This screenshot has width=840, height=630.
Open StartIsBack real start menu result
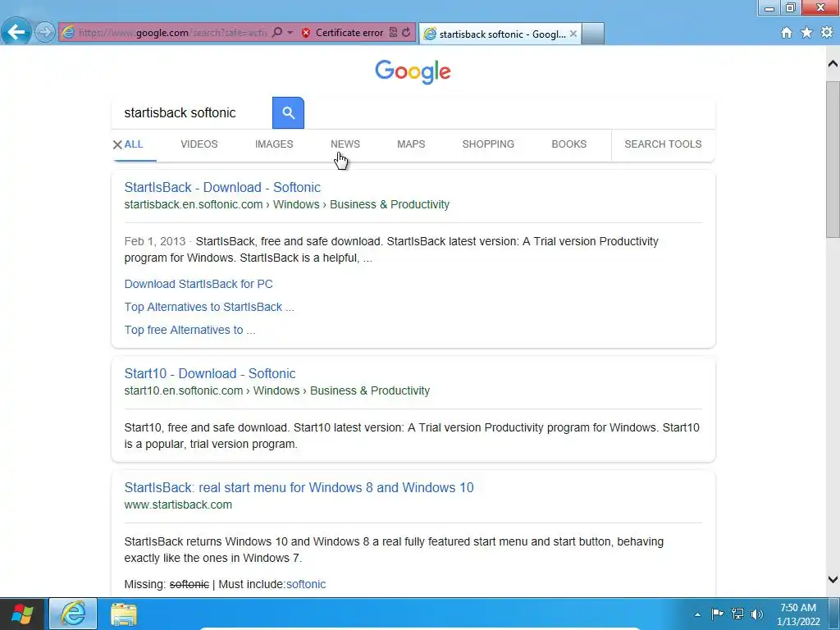click(x=299, y=487)
